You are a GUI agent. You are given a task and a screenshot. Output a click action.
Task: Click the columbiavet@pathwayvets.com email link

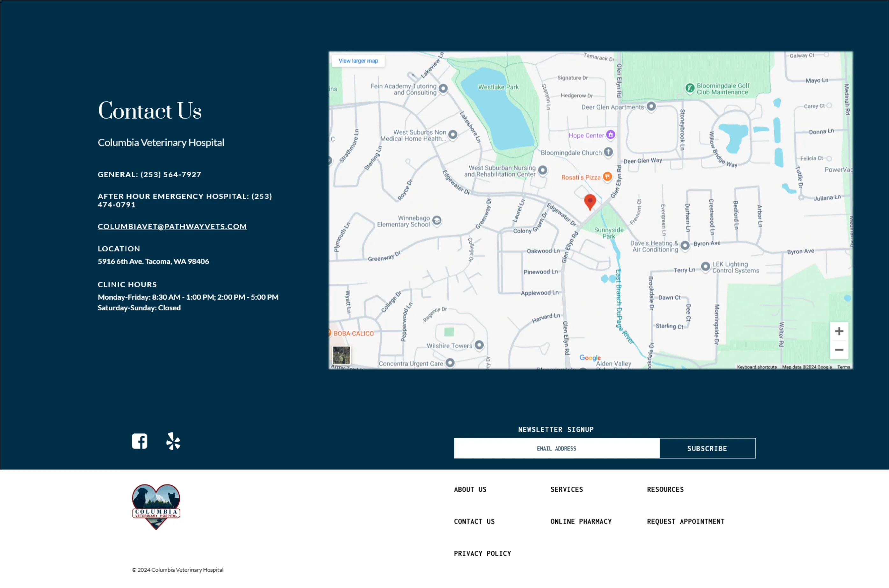[172, 226]
